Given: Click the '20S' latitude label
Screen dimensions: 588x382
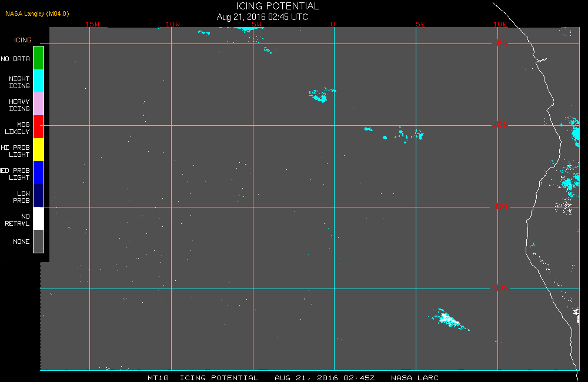Looking at the screenshot, I should click(x=501, y=289).
